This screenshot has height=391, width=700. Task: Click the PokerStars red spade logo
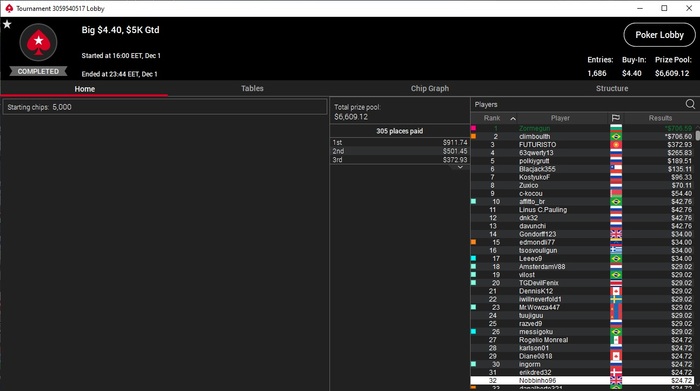tap(38, 42)
